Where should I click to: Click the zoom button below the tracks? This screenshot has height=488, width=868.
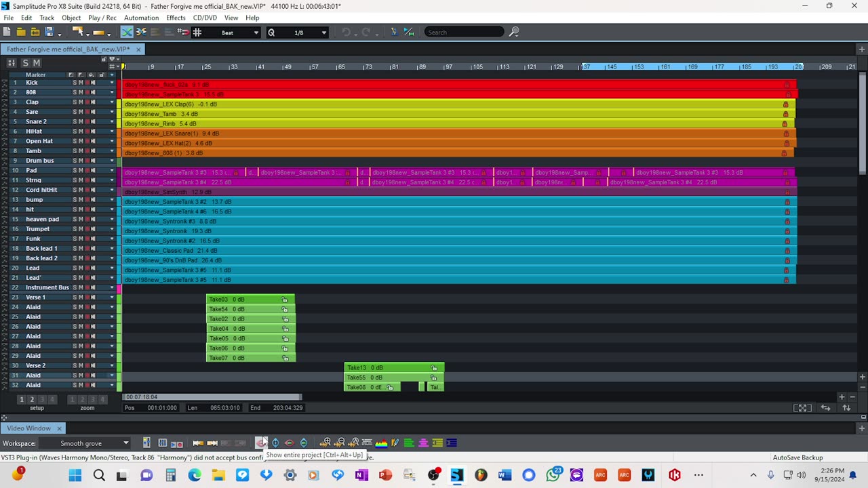87,408
